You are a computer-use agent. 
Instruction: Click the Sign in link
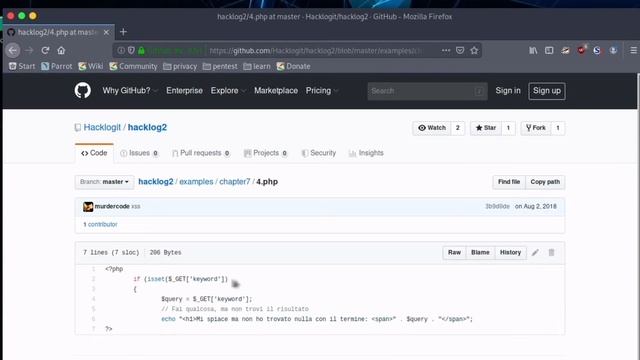click(508, 91)
